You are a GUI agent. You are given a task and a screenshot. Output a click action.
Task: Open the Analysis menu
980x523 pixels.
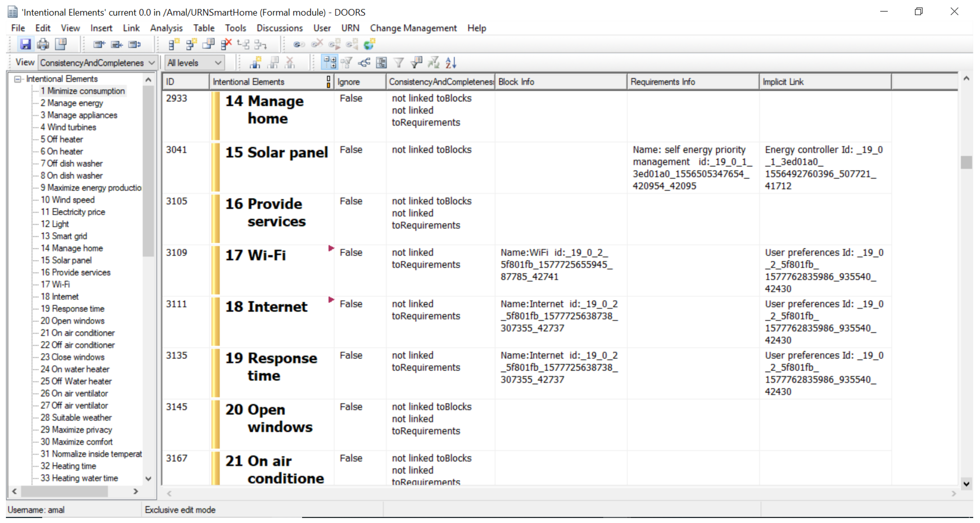point(166,28)
